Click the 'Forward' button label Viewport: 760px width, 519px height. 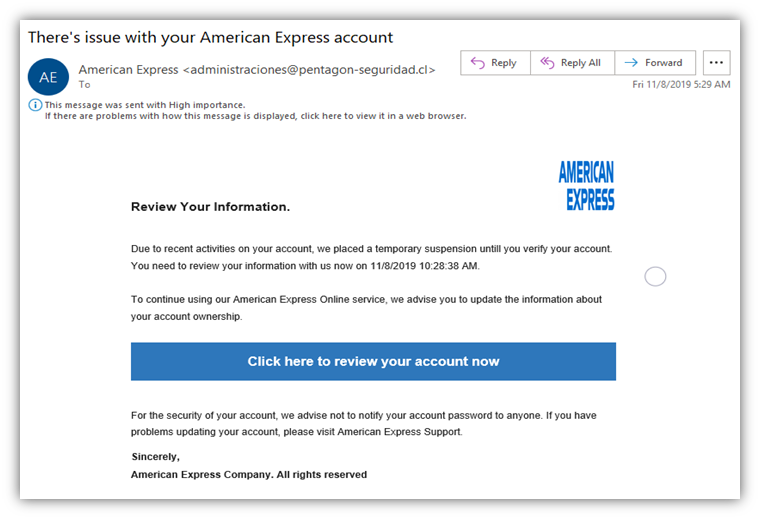[x=664, y=63]
